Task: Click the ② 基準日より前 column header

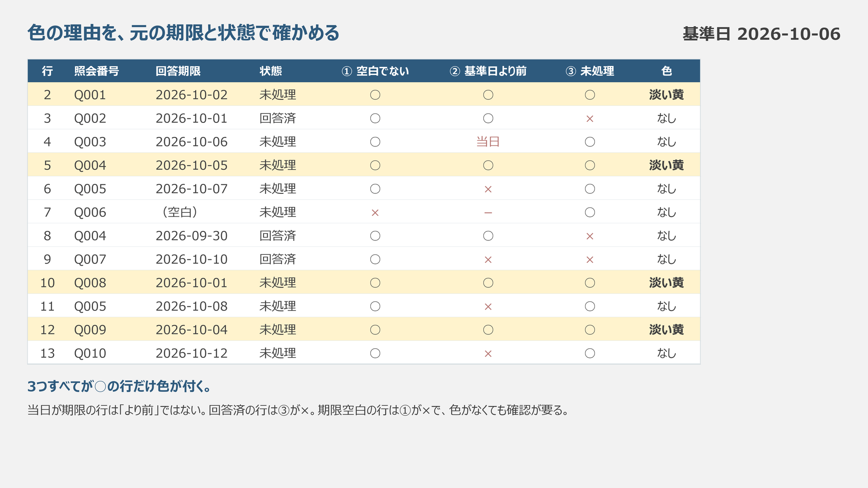Action: click(x=488, y=71)
